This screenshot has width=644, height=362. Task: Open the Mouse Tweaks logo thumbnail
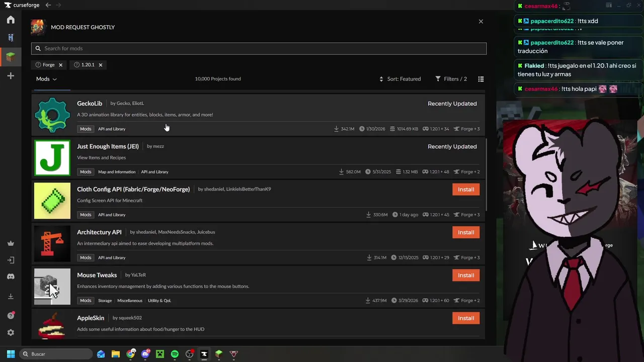pos(52,287)
